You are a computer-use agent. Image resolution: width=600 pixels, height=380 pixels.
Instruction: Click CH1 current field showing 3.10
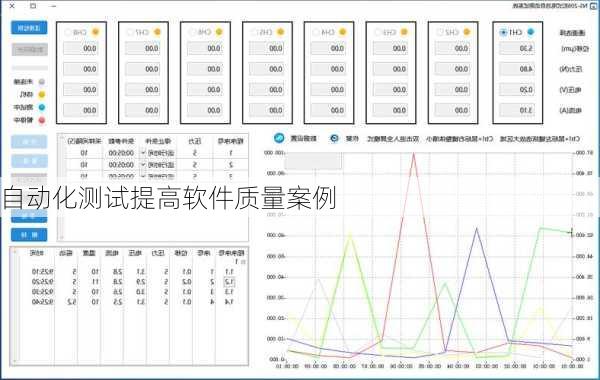[517, 110]
